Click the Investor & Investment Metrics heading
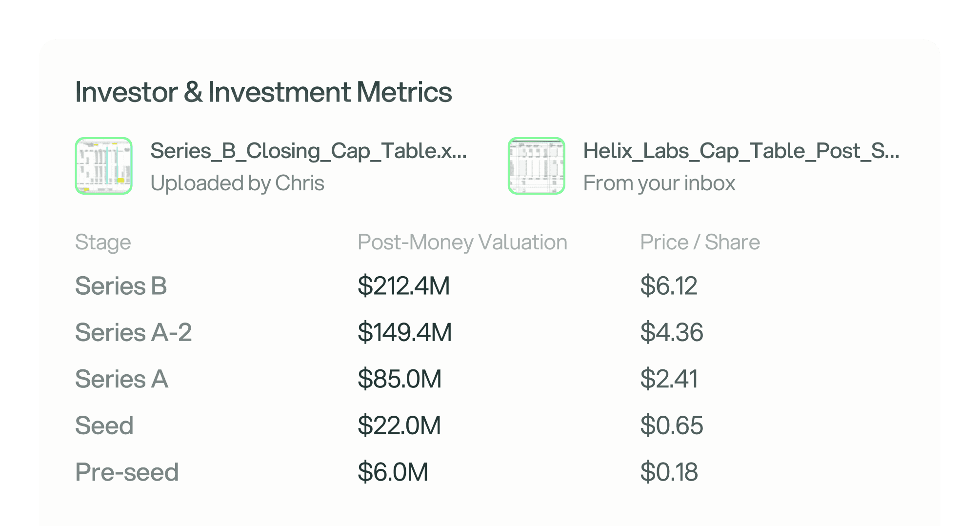The height and width of the screenshot is (526, 980). 263,92
